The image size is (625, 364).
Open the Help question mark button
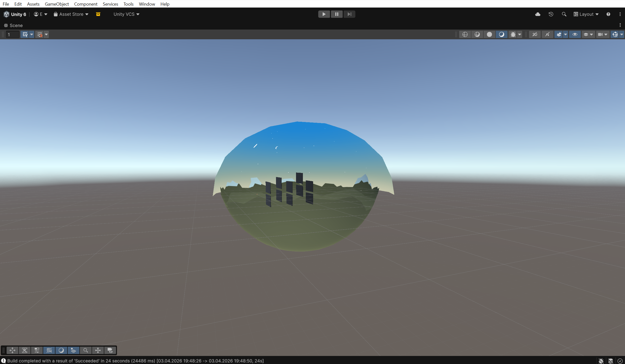pyautogui.click(x=608, y=14)
